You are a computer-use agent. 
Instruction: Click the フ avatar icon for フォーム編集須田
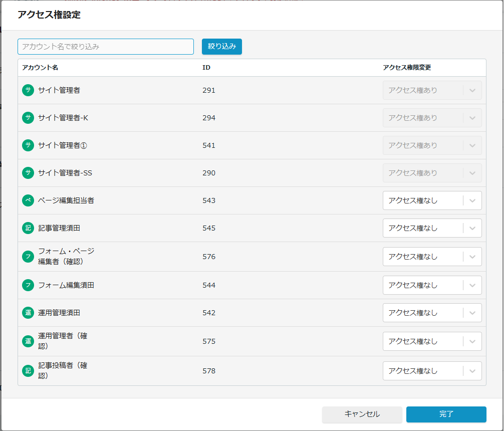pyautogui.click(x=28, y=285)
